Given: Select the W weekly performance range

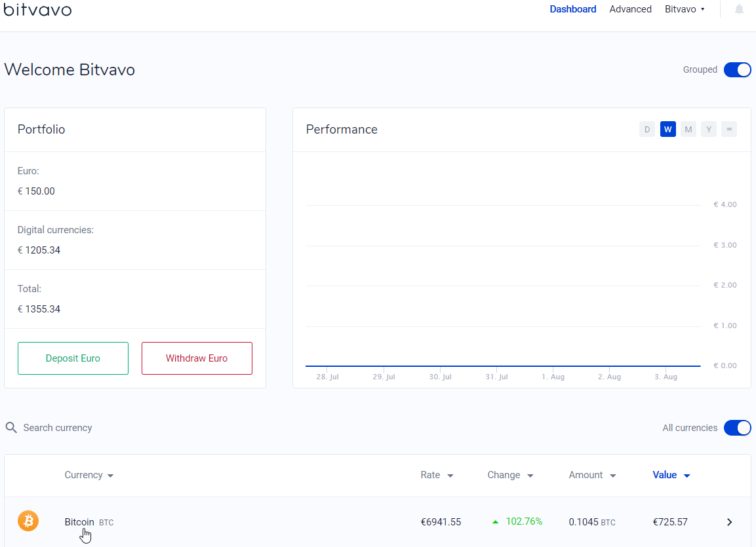Looking at the screenshot, I should pos(667,129).
